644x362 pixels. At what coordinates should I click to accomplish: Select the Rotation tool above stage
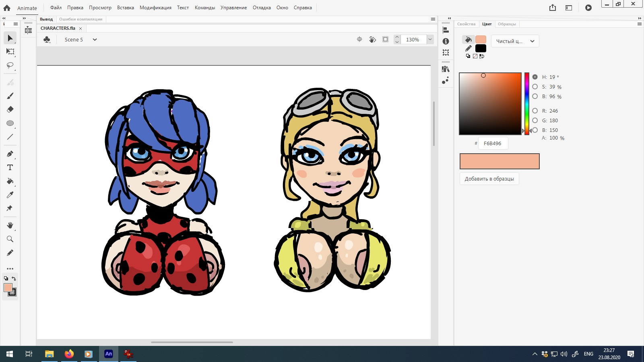click(372, 39)
